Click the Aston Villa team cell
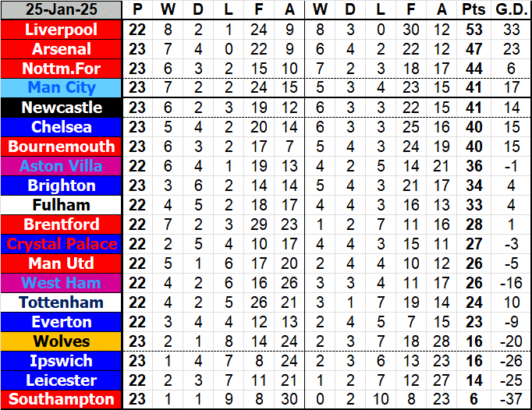This screenshot has width=532, height=410. [x=62, y=166]
